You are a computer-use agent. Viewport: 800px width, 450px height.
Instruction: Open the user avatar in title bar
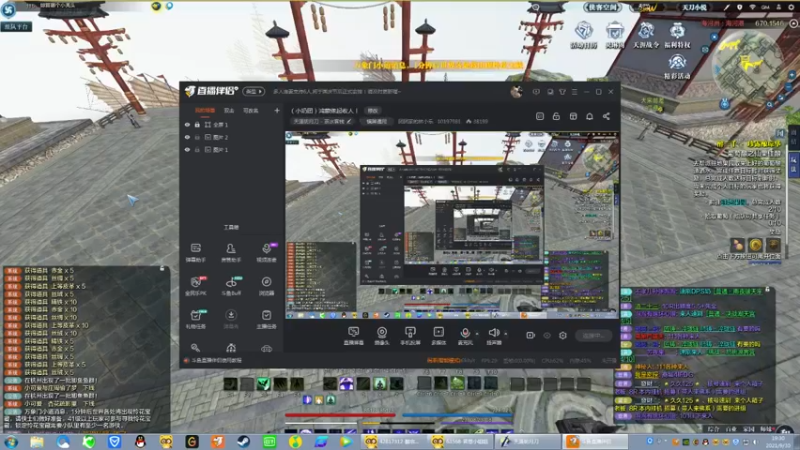(x=516, y=91)
